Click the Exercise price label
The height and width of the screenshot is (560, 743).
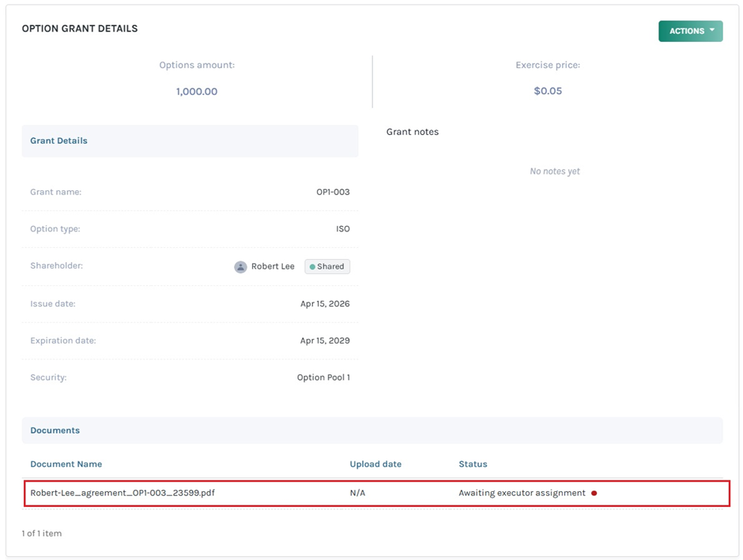coord(548,65)
